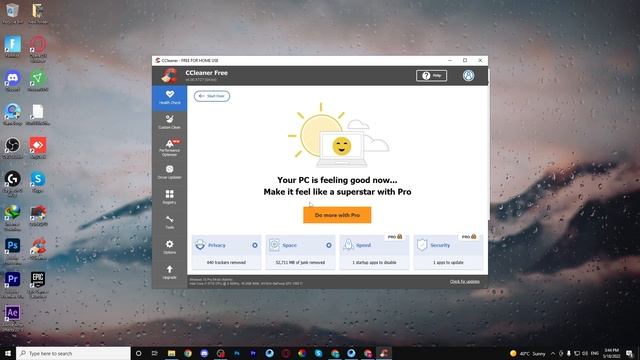Select the Tools wrench item in the sidebar

click(169, 222)
